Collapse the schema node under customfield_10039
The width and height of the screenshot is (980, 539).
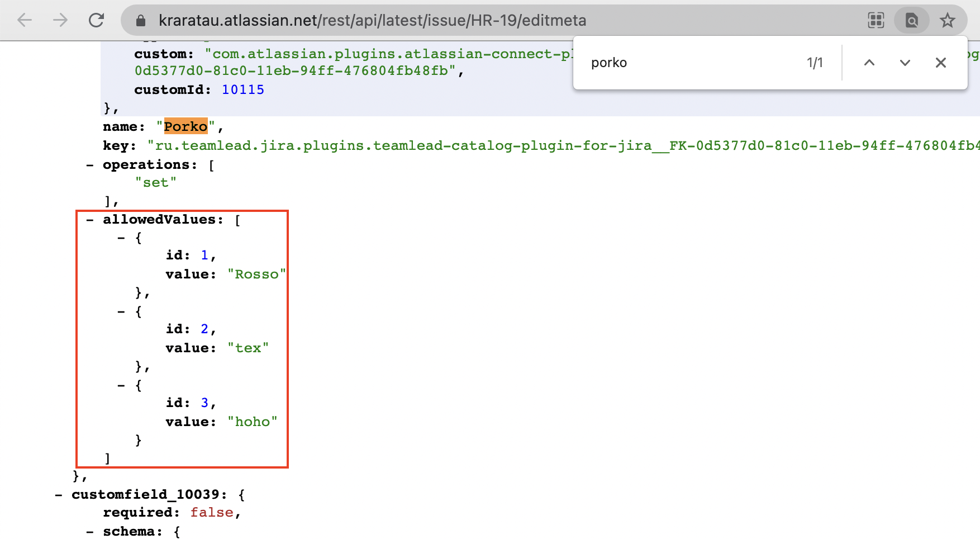(x=90, y=532)
